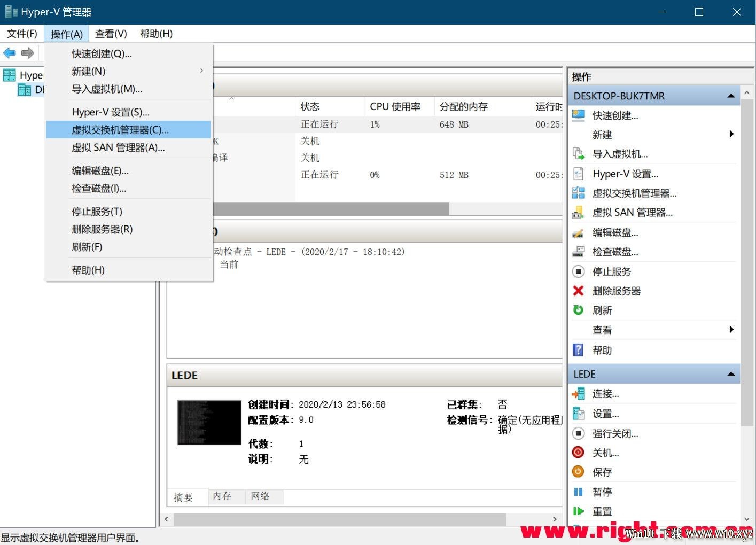The height and width of the screenshot is (545, 756).
Task: Click the Actions pane vertical scrollbar
Action: tap(747, 262)
